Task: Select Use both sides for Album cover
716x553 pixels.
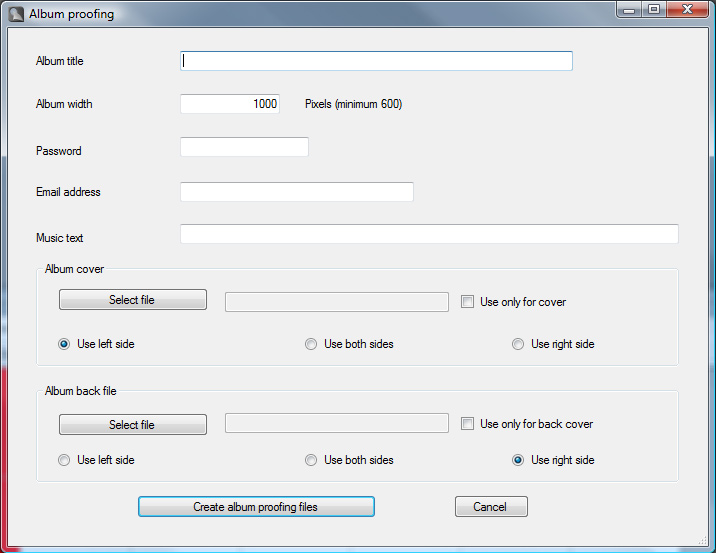Action: coord(311,344)
